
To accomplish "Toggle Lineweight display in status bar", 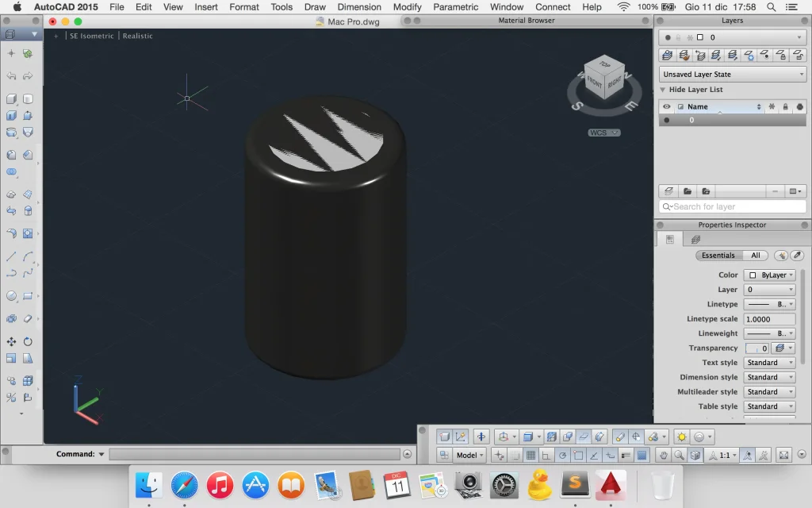I will (626, 455).
